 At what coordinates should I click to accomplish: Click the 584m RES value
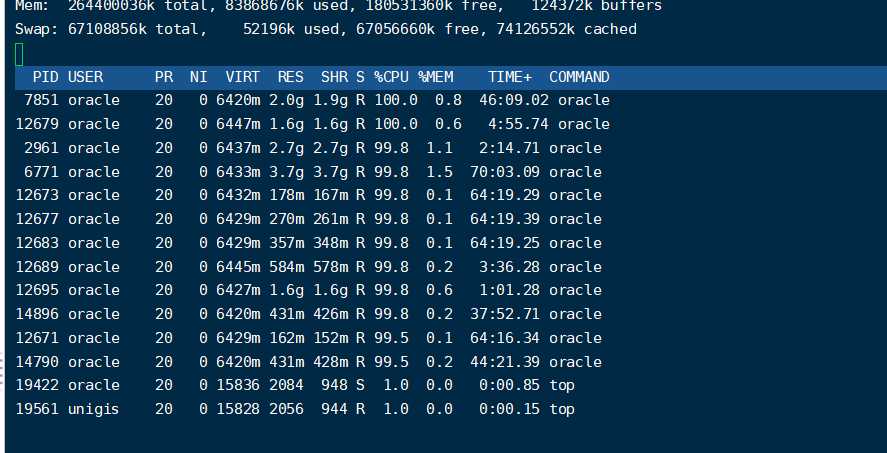point(286,267)
